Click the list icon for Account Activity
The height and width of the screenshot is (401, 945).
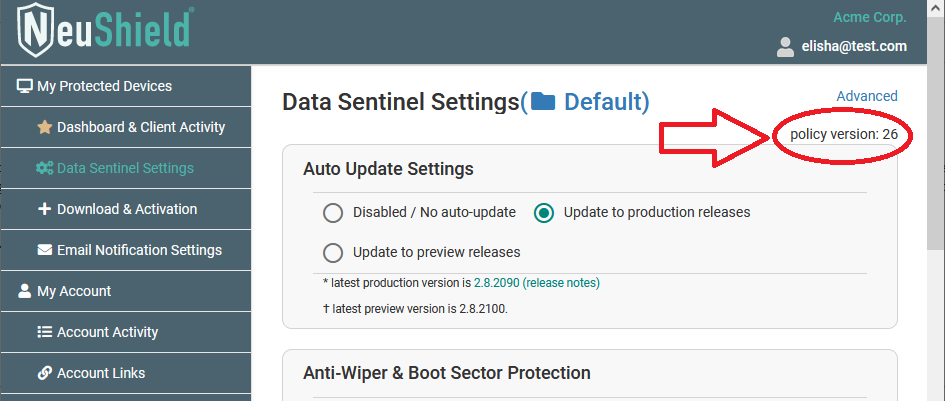tap(45, 332)
